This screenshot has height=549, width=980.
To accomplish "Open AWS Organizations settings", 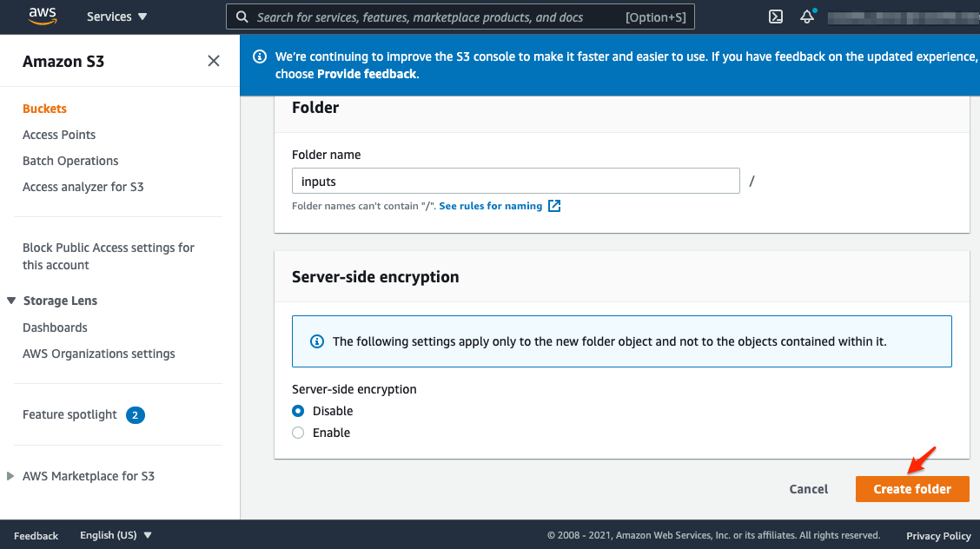I will (x=99, y=354).
